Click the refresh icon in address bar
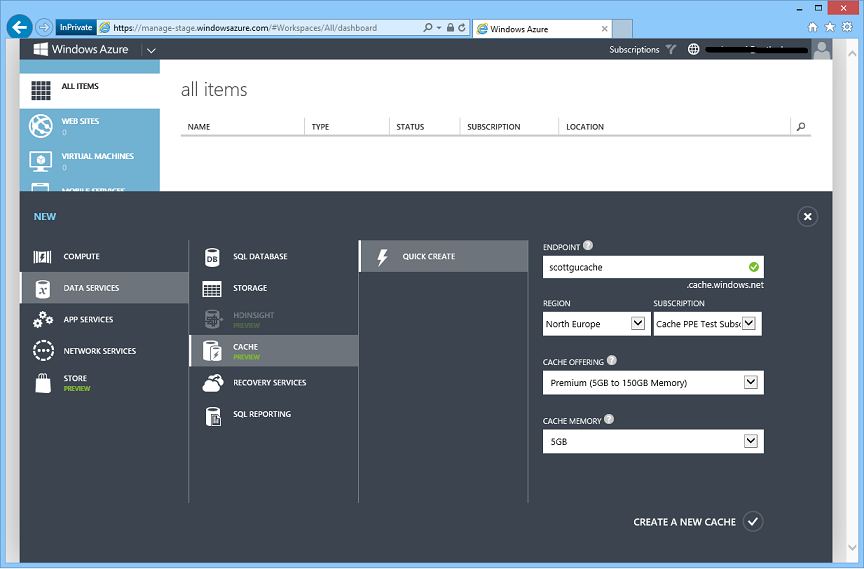 [x=462, y=28]
